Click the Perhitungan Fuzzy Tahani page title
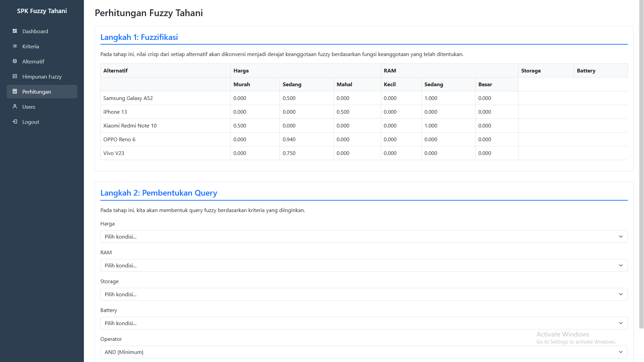The image size is (644, 362). (149, 13)
